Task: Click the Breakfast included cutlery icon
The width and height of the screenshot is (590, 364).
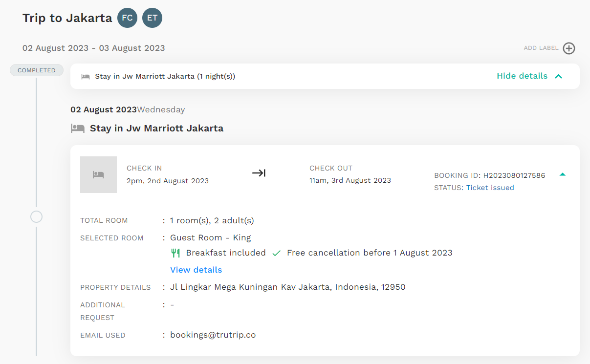Action: (x=175, y=253)
